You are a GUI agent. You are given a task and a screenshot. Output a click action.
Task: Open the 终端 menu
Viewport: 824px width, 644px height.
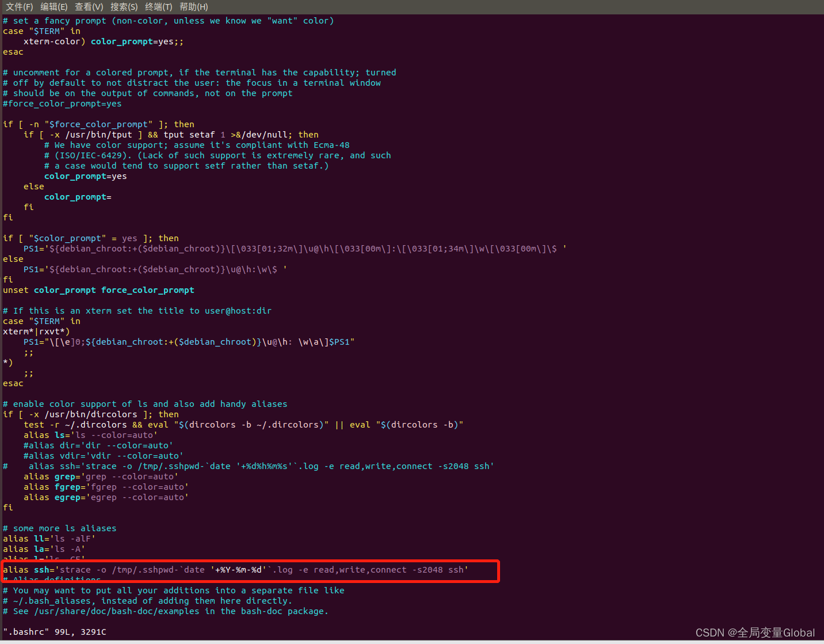point(158,7)
